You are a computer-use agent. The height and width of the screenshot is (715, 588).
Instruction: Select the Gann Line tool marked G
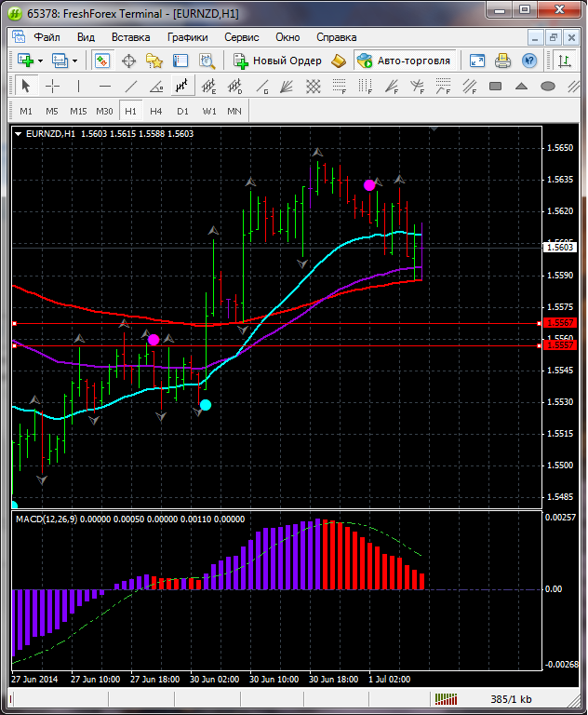(261, 86)
